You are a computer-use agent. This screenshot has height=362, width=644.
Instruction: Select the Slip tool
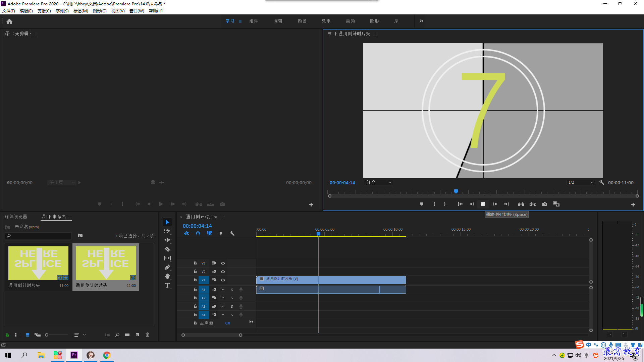167,258
